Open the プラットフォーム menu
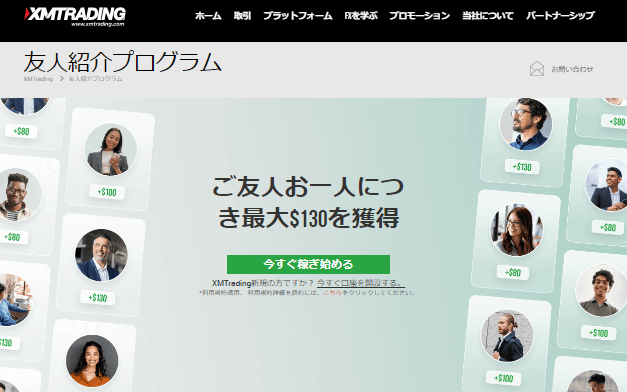627x392 pixels. coord(298,16)
